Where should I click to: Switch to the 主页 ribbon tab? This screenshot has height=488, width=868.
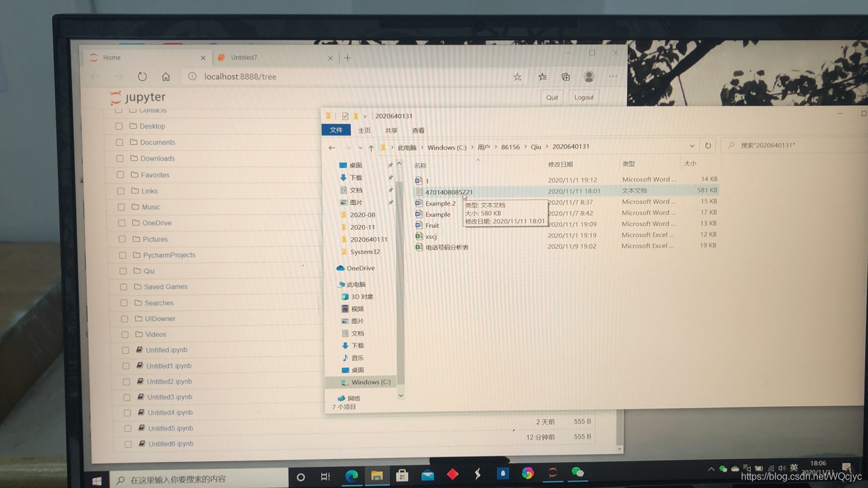(x=364, y=131)
